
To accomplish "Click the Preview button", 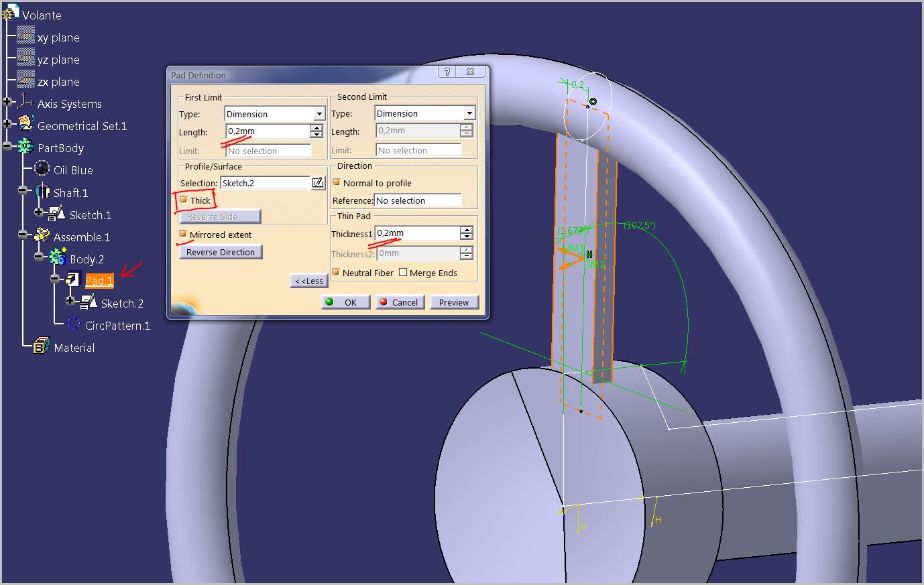I will (x=454, y=302).
